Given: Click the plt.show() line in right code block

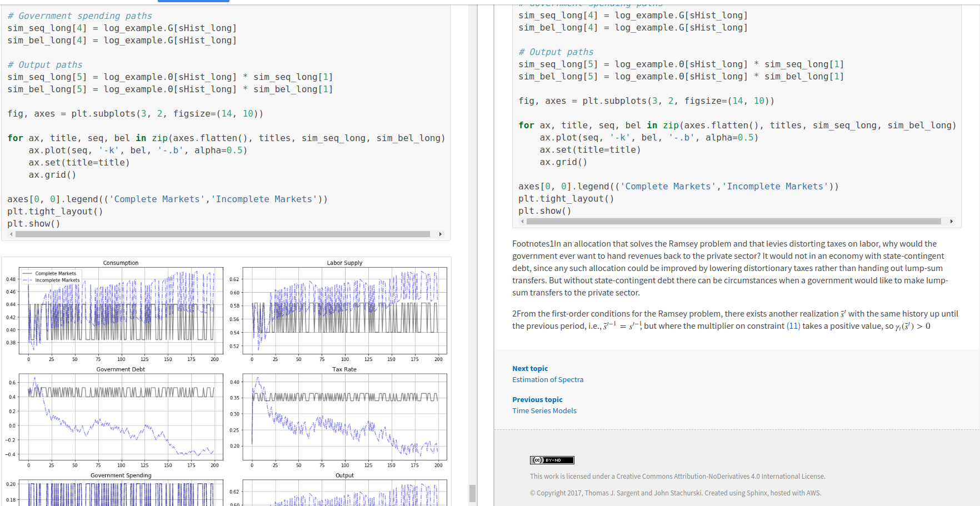Looking at the screenshot, I should click(x=544, y=211).
